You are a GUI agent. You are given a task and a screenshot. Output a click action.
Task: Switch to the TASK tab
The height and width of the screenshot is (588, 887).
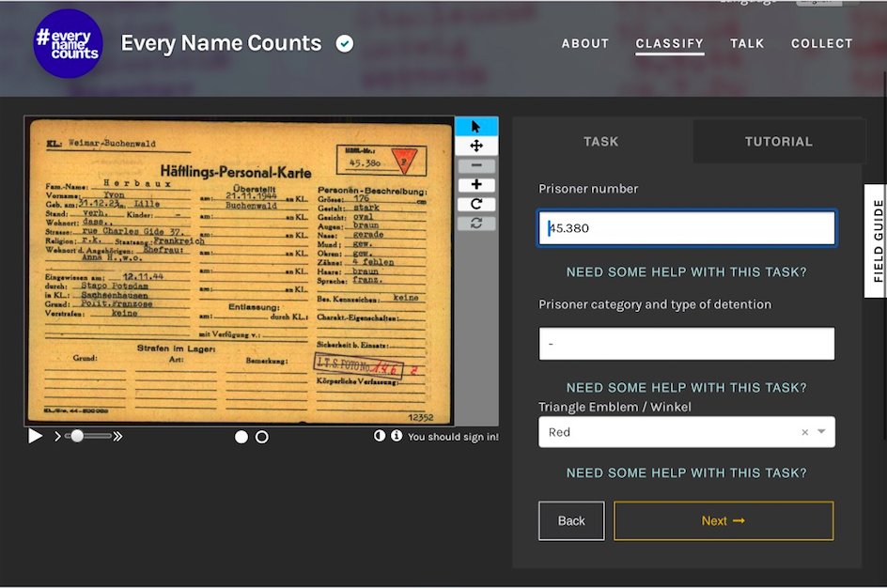[x=601, y=141]
